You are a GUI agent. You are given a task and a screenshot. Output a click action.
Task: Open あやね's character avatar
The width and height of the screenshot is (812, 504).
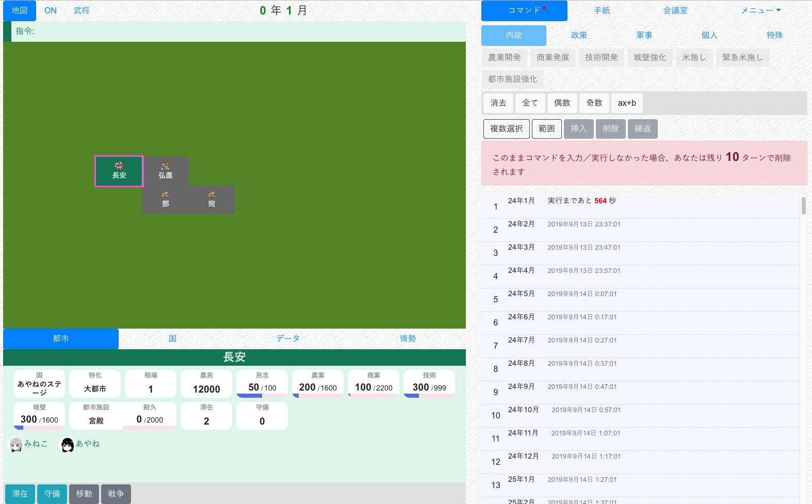click(x=68, y=444)
